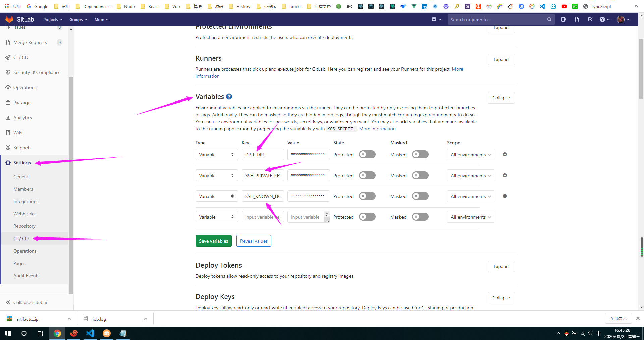Open the More menu
644x340 pixels.
[101, 20]
